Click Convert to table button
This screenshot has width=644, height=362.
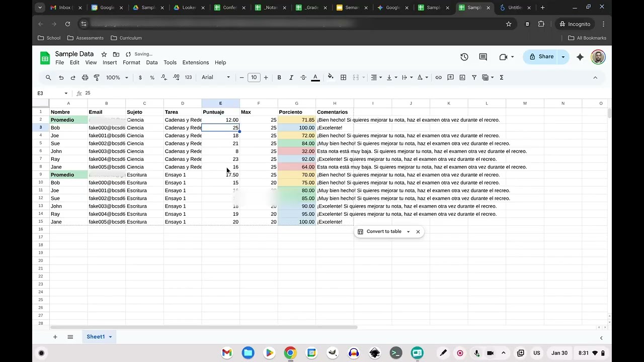(380, 232)
